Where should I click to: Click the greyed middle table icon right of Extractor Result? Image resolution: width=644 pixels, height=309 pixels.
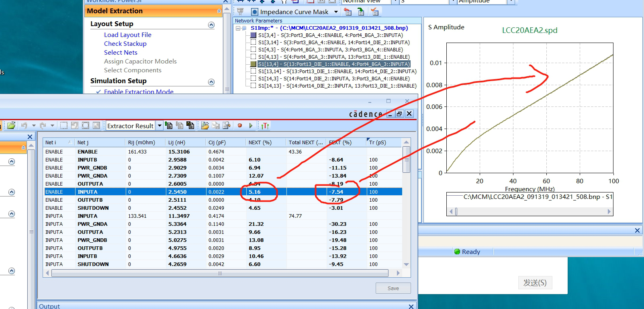click(180, 125)
